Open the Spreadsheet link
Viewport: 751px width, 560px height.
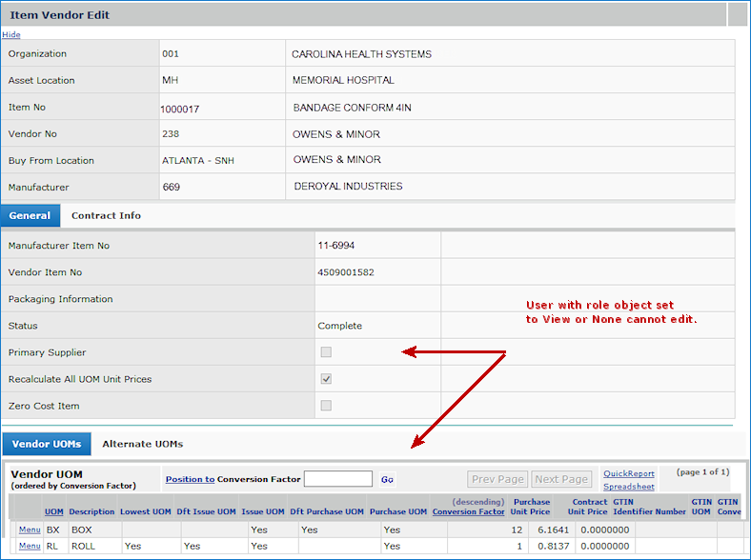pyautogui.click(x=628, y=487)
